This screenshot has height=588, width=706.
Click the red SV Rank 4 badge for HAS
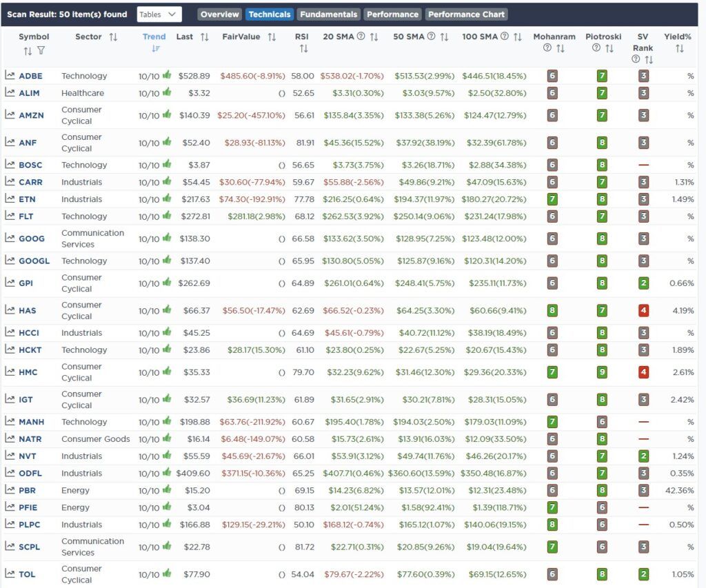pyautogui.click(x=643, y=310)
